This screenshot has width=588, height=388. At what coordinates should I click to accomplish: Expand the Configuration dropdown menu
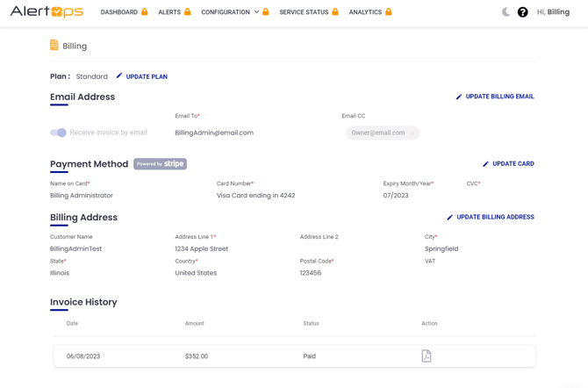point(230,12)
